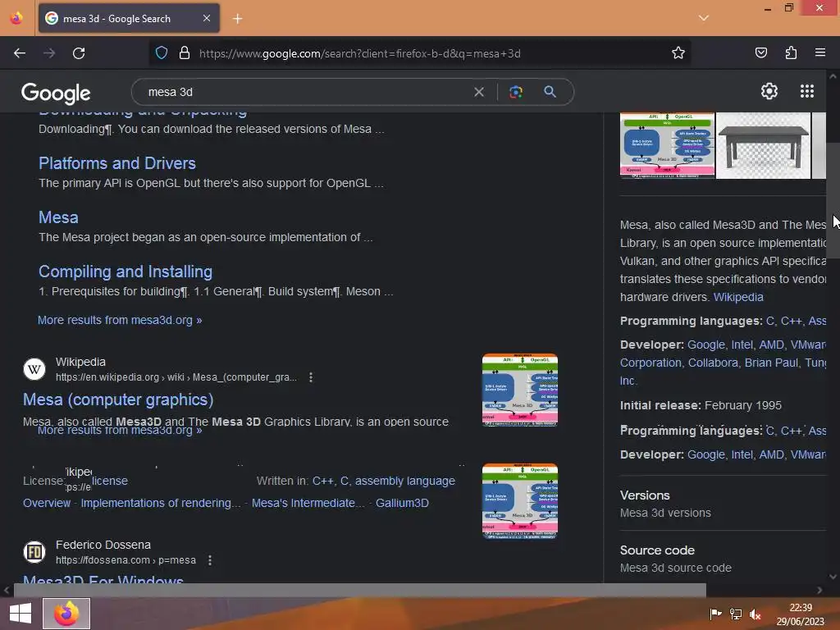
Task: Open the Firefox hamburger menu
Action: (x=820, y=52)
